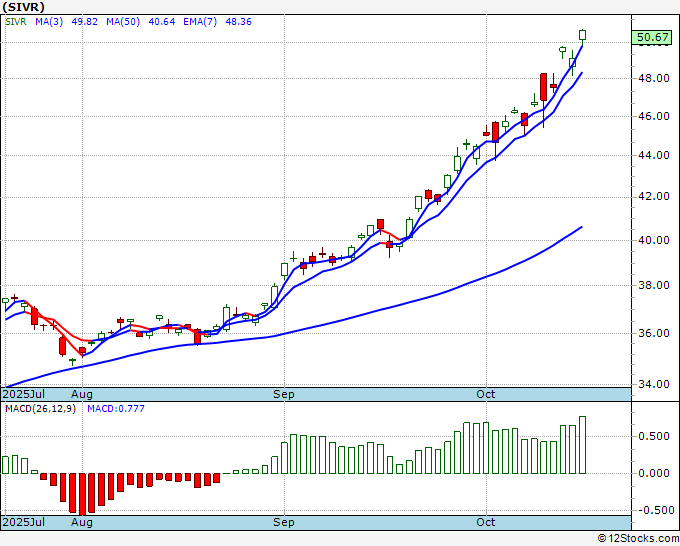Click the MA(50) value 40.64
Screen dimensions: 680x546
[162, 22]
